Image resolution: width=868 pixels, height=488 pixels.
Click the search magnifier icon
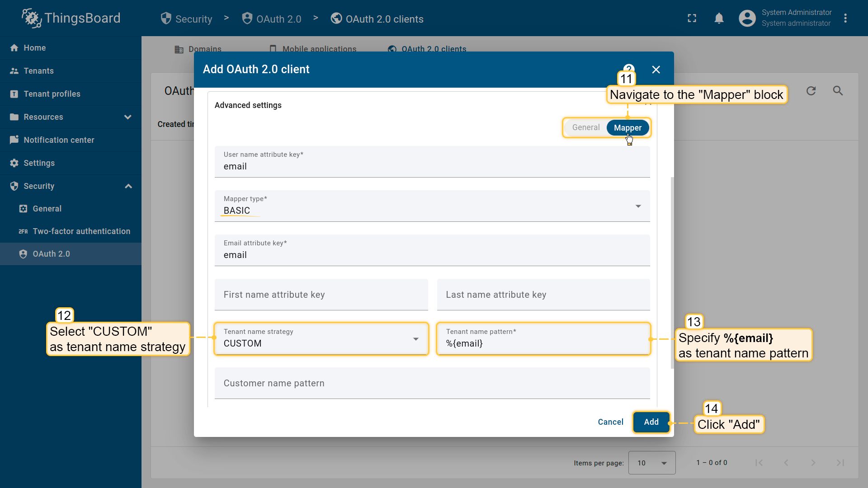(838, 91)
